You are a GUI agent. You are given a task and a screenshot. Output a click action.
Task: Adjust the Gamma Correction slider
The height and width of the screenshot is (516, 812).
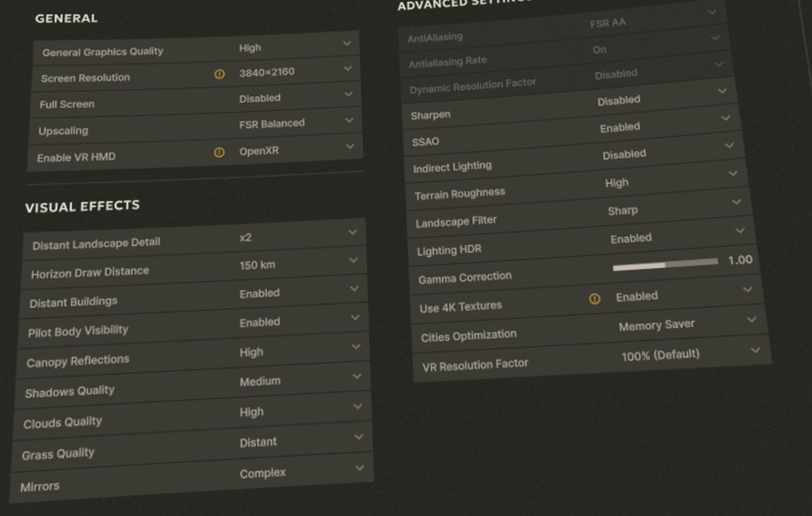tap(665, 264)
